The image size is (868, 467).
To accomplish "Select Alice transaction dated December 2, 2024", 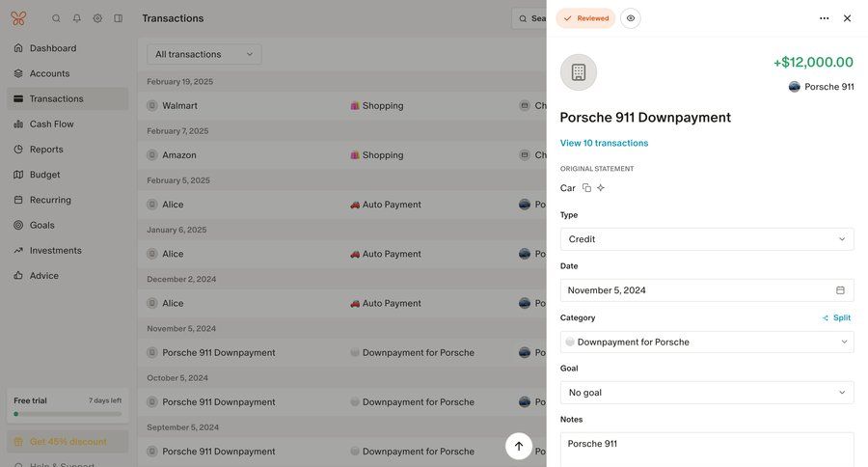I will [342, 303].
